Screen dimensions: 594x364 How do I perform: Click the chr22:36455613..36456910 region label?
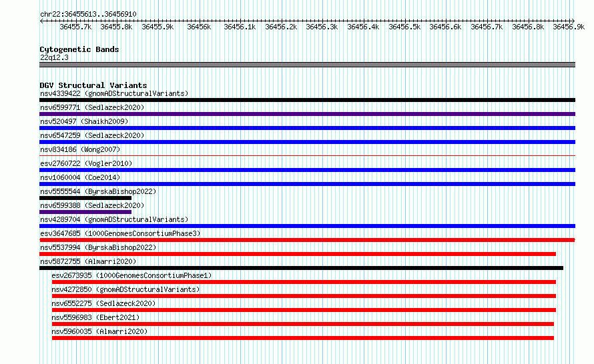pos(88,14)
